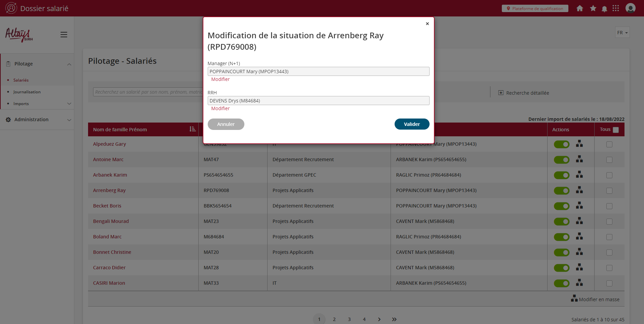This screenshot has width=644, height=324.
Task: Click sort icon on Nom de famille column
Action: pos(193,129)
